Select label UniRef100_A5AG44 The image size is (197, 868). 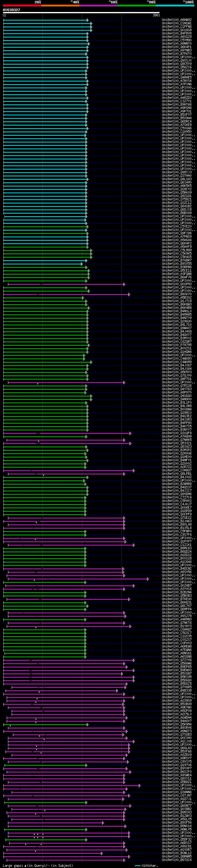(177, 240)
